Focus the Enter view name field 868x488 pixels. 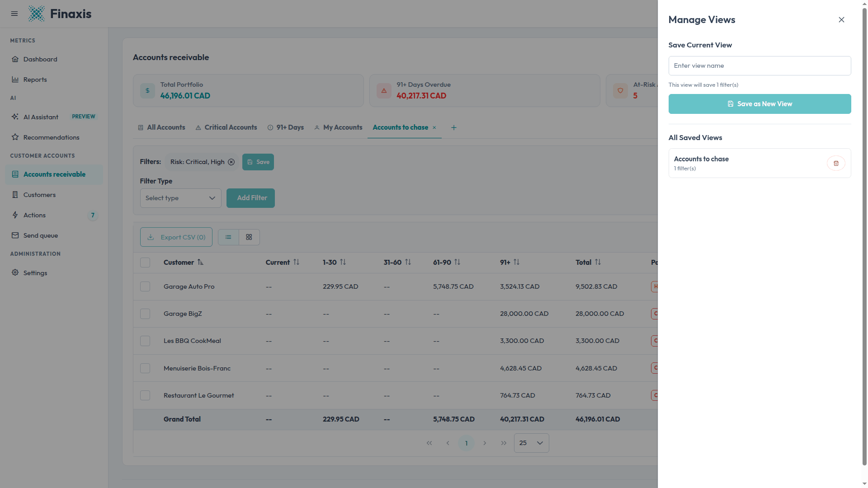(x=760, y=66)
